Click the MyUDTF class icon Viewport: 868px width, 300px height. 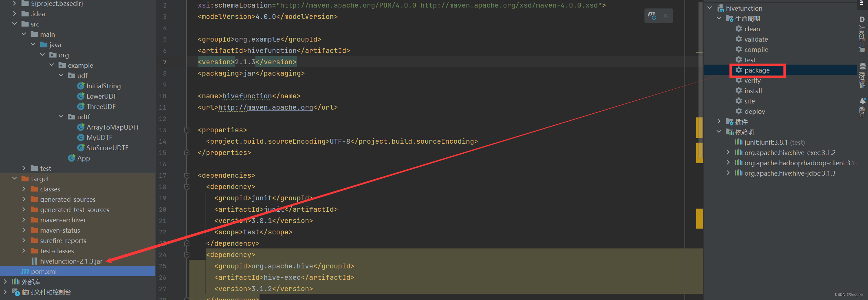click(x=81, y=137)
